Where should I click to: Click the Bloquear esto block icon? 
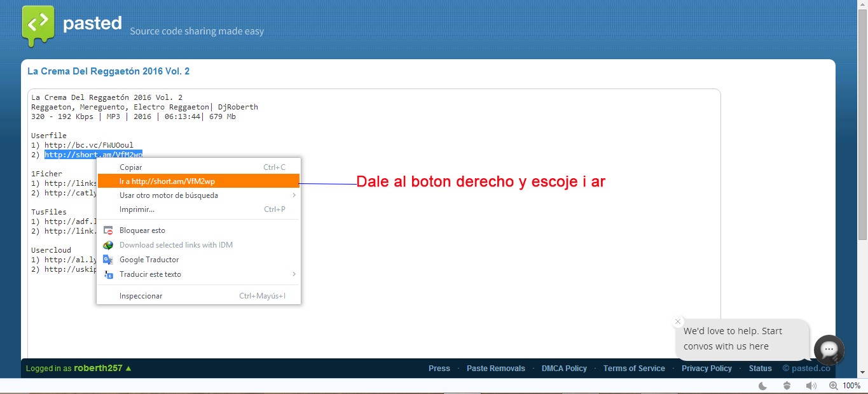pos(108,230)
